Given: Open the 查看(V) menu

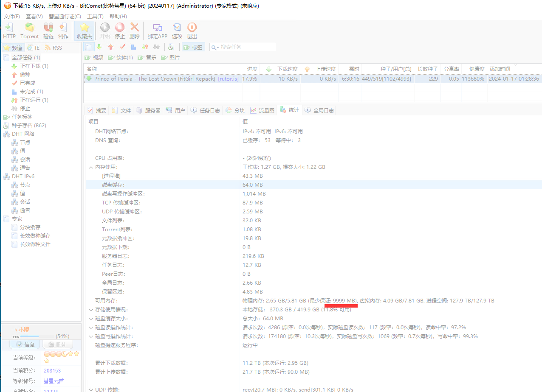Looking at the screenshot, I should pyautogui.click(x=34, y=16).
